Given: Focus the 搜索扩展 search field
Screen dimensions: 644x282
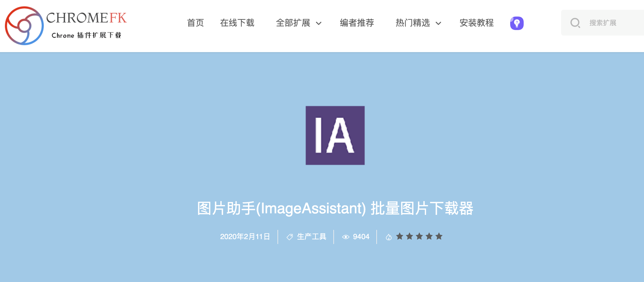Looking at the screenshot, I should tap(603, 23).
